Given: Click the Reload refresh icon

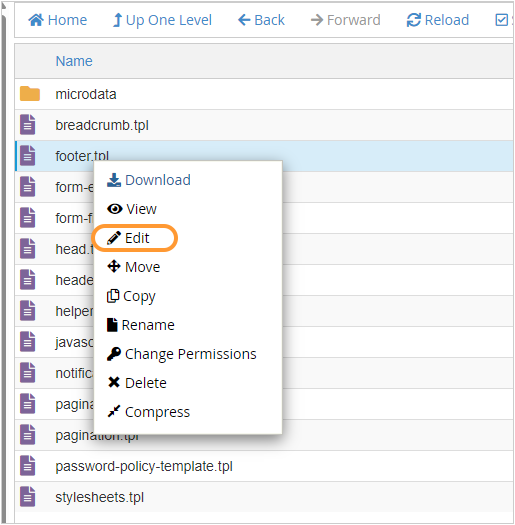Looking at the screenshot, I should [x=414, y=20].
